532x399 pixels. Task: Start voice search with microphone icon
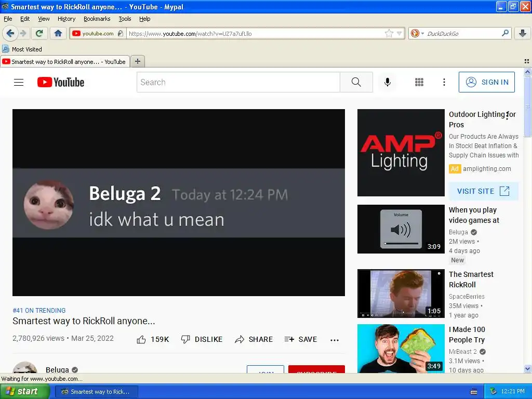pyautogui.click(x=388, y=82)
